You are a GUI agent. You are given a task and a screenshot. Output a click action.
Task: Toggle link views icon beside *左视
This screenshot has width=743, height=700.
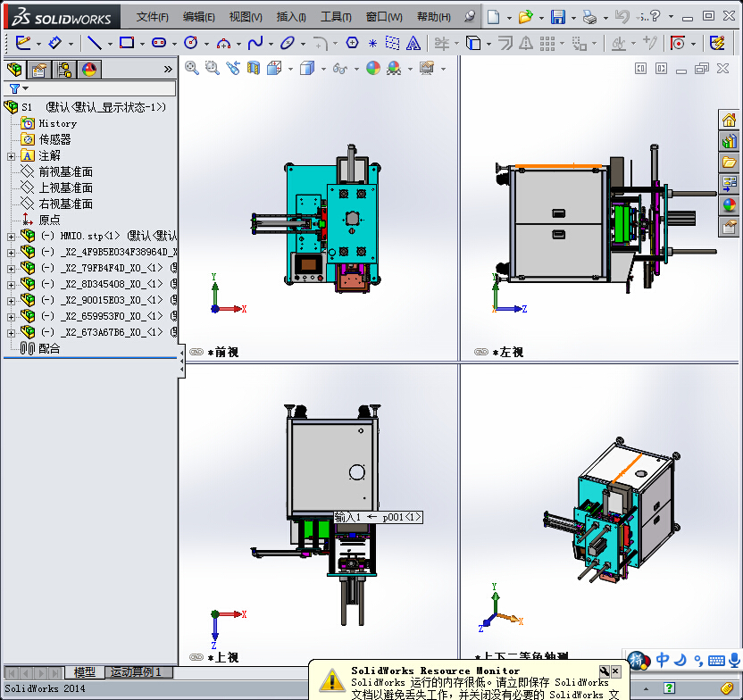pos(480,352)
